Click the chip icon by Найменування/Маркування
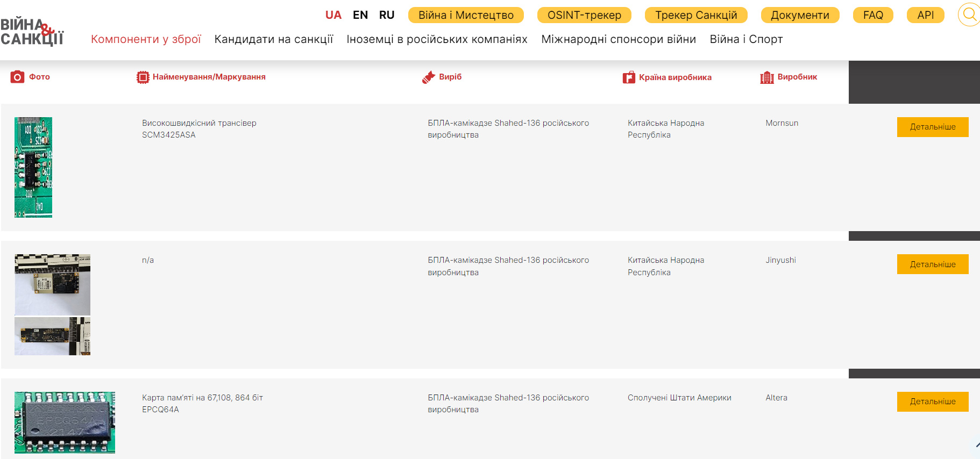Screen dimensions: 980x459 143,77
